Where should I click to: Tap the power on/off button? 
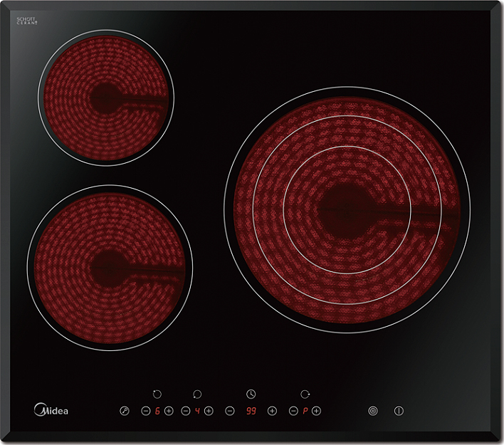coord(399,411)
